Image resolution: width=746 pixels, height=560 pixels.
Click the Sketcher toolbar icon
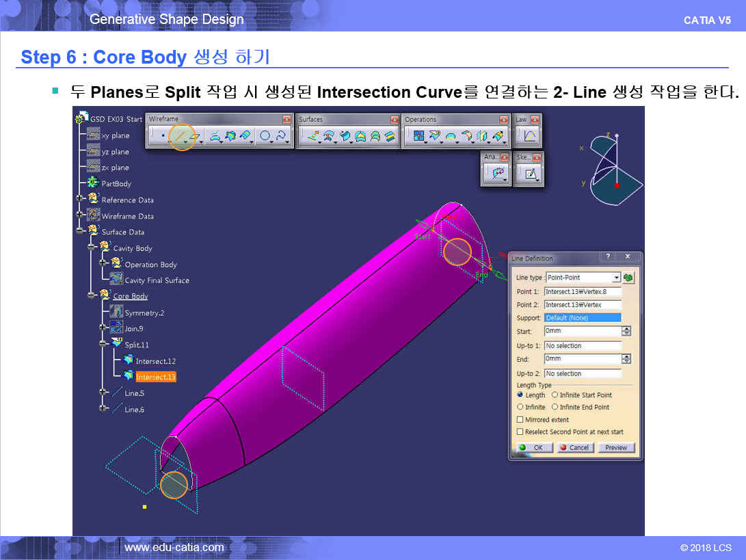click(530, 174)
